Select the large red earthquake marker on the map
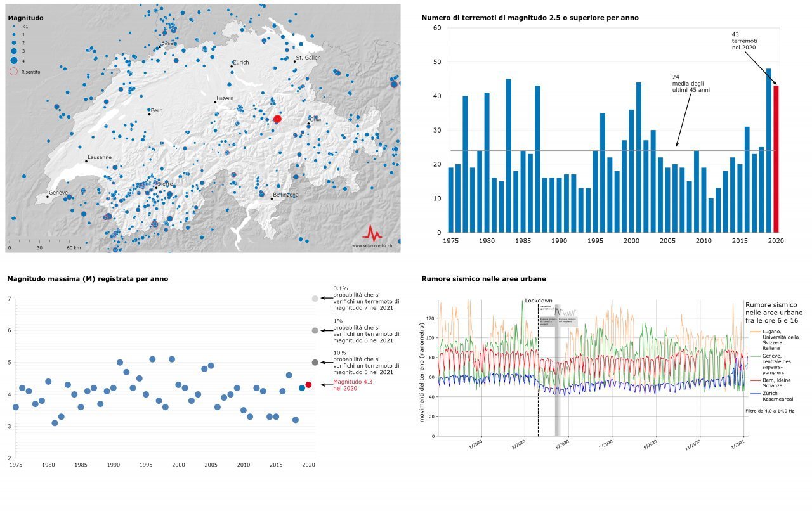 click(277, 119)
